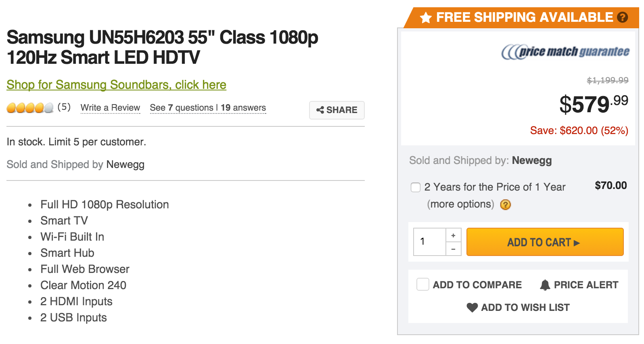Viewport: 644px width, 344px height.
Task: Click the help icon beside FREE SHIPPING AVAILABLE
Action: pos(622,17)
